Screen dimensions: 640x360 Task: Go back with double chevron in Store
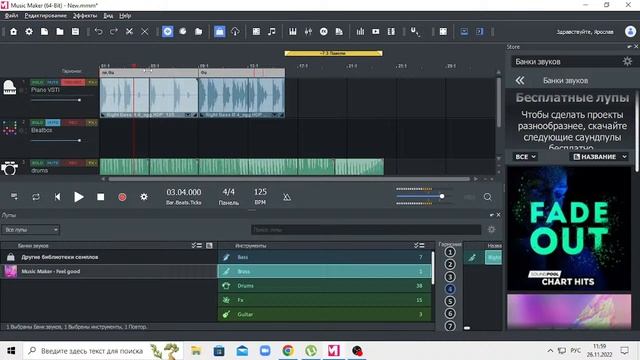(x=520, y=80)
